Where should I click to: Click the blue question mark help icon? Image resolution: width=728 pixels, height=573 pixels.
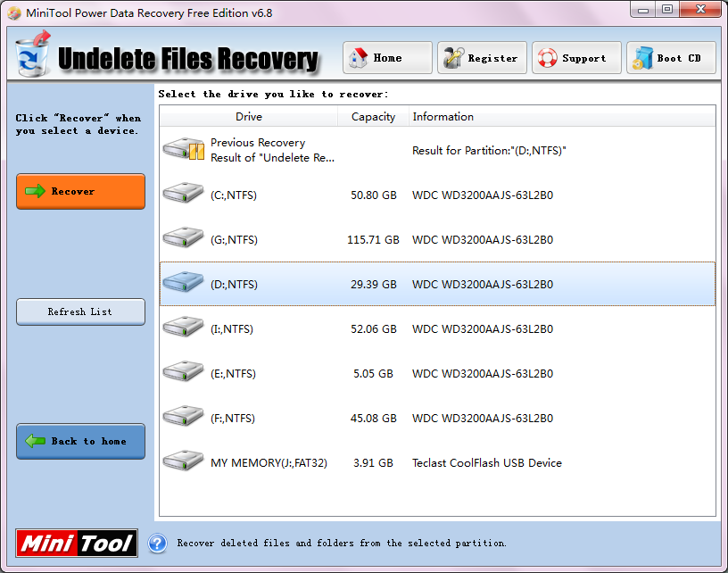(x=157, y=544)
